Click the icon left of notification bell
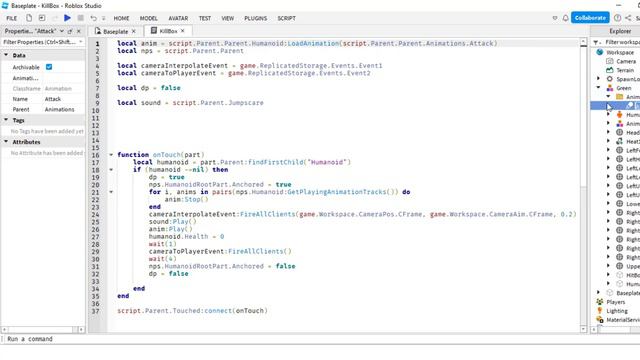 (x=555, y=18)
